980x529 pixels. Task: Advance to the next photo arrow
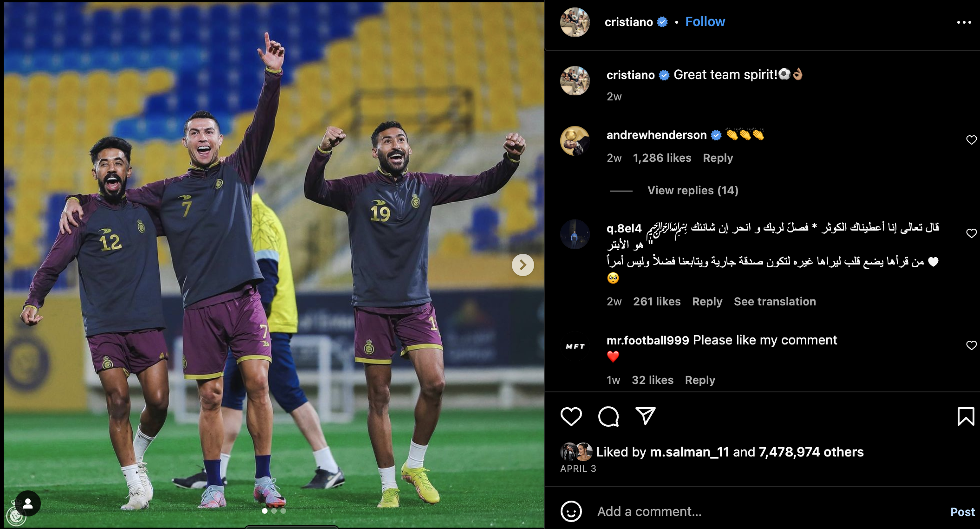(x=523, y=265)
